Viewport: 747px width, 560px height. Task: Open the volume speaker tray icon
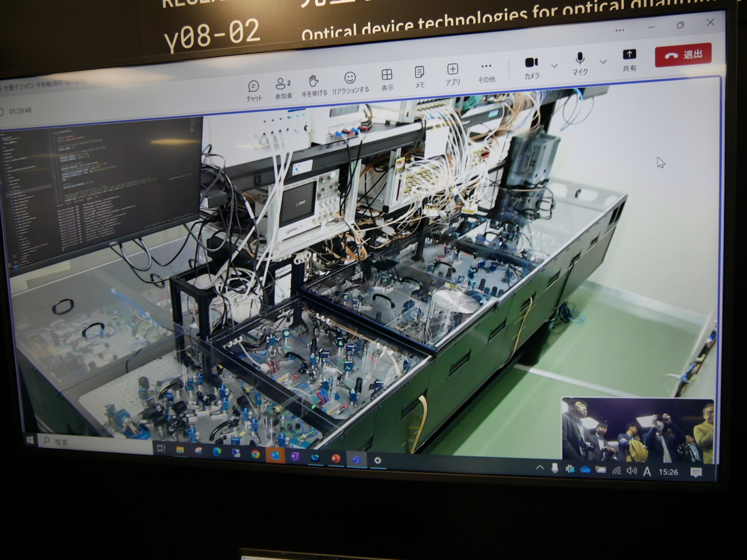tap(631, 471)
